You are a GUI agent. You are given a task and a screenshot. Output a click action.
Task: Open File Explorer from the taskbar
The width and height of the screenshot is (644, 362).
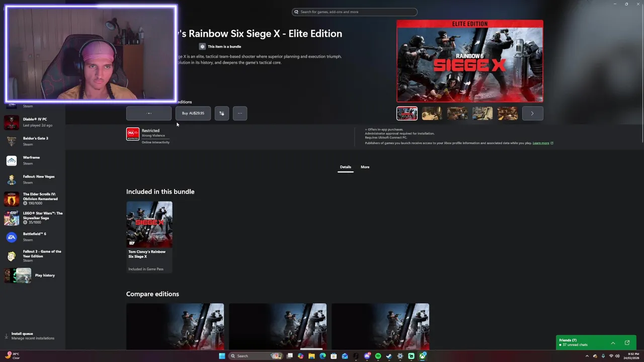(x=312, y=356)
